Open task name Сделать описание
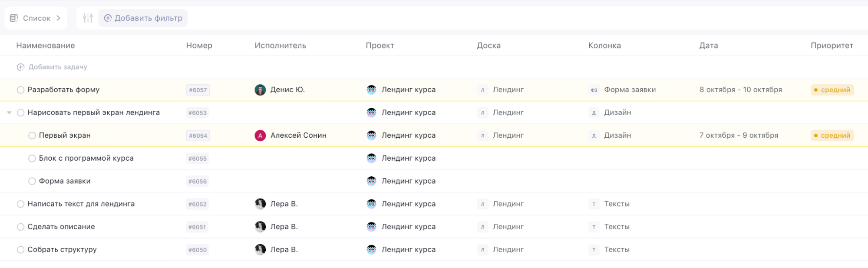This screenshot has height=268, width=868. point(61,227)
